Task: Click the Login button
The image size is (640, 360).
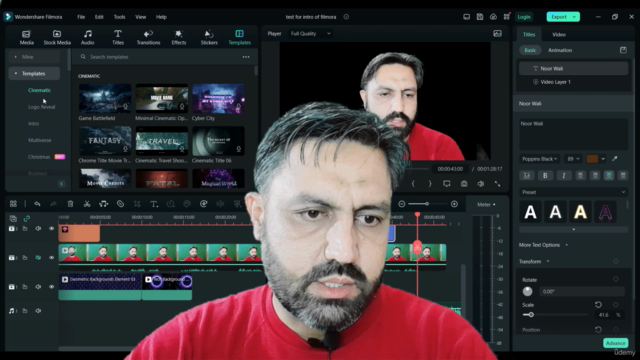Action: (524, 17)
